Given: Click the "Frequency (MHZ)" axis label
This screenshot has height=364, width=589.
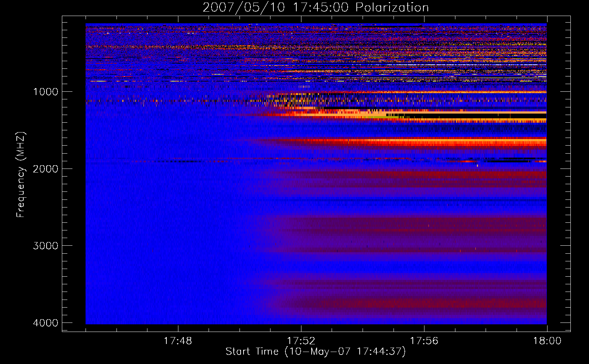Looking at the screenshot, I should (x=21, y=175).
